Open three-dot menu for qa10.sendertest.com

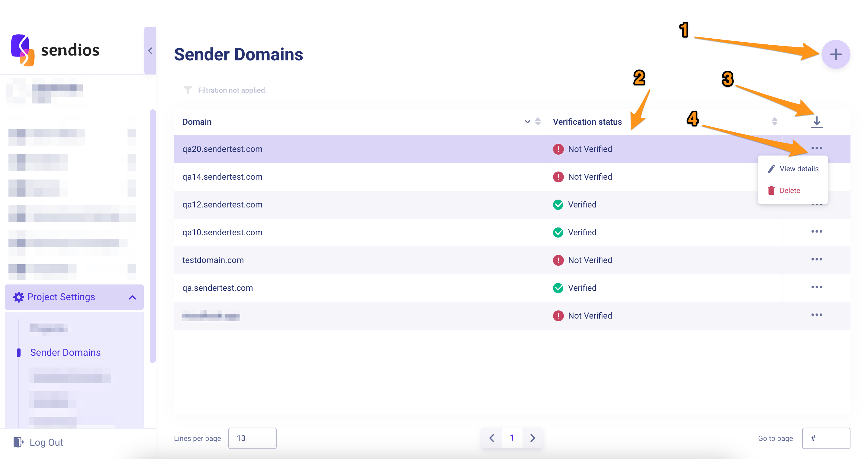click(816, 232)
